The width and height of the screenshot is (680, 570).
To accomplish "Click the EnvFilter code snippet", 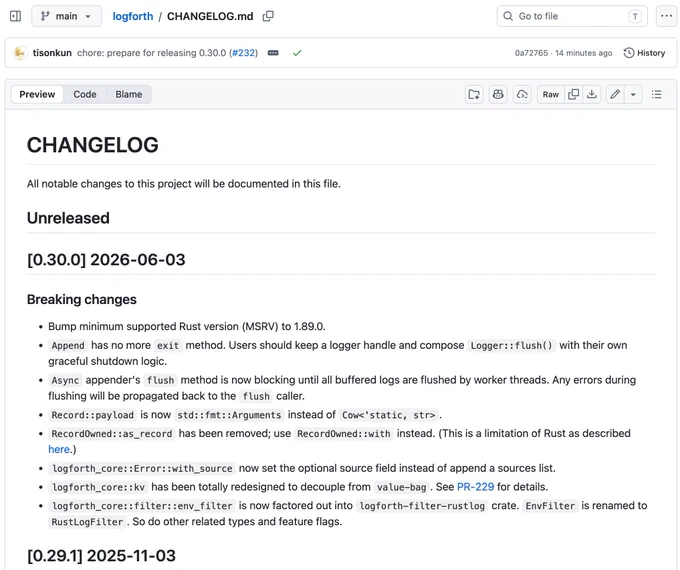I will click(550, 506).
